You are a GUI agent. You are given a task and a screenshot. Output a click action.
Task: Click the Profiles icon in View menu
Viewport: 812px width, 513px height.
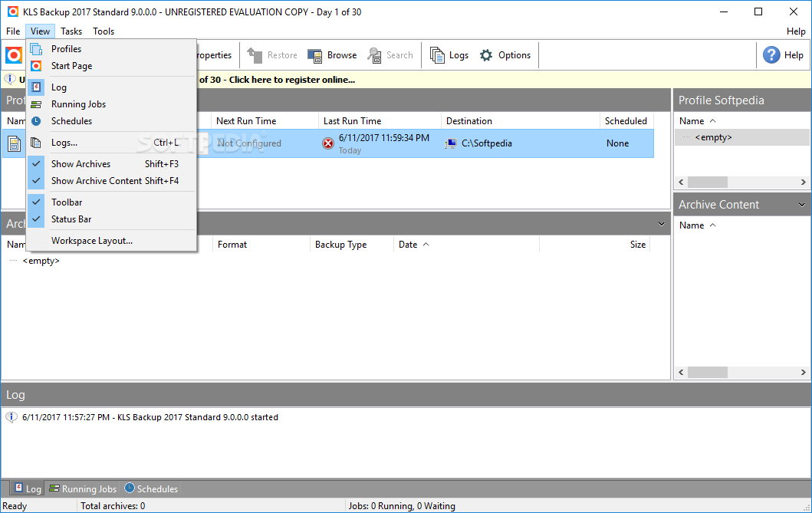pos(36,49)
